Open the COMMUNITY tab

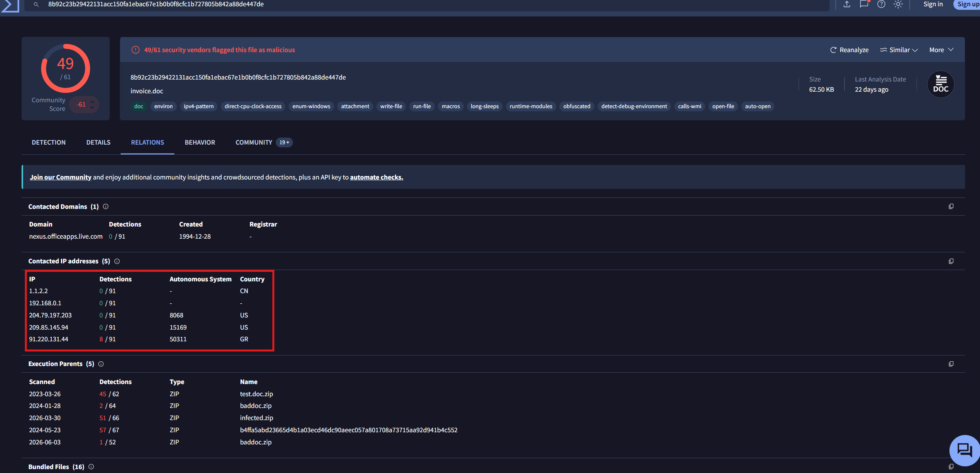tap(264, 142)
